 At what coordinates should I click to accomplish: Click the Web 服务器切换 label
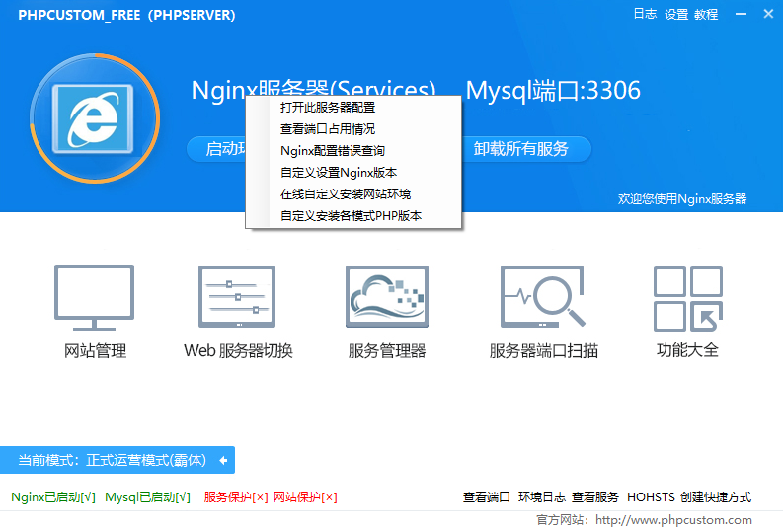pos(238,350)
